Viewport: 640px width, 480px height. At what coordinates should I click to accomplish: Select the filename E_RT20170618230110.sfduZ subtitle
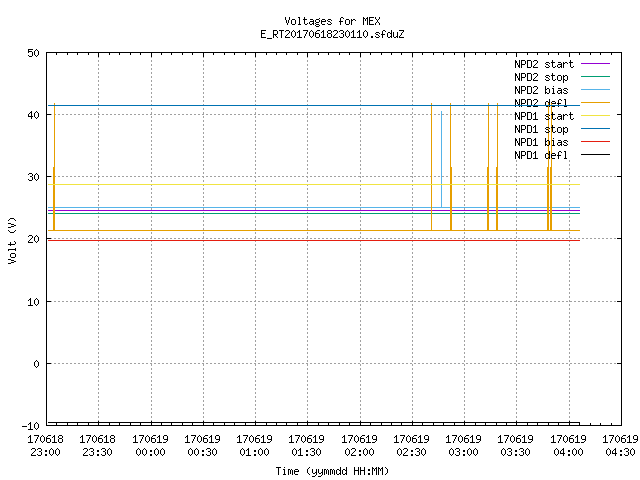point(332,34)
